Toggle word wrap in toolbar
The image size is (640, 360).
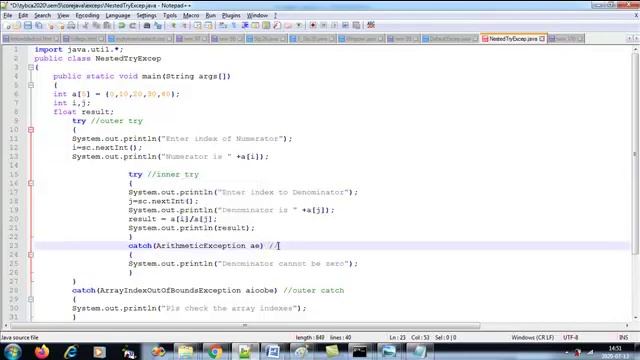(223, 25)
